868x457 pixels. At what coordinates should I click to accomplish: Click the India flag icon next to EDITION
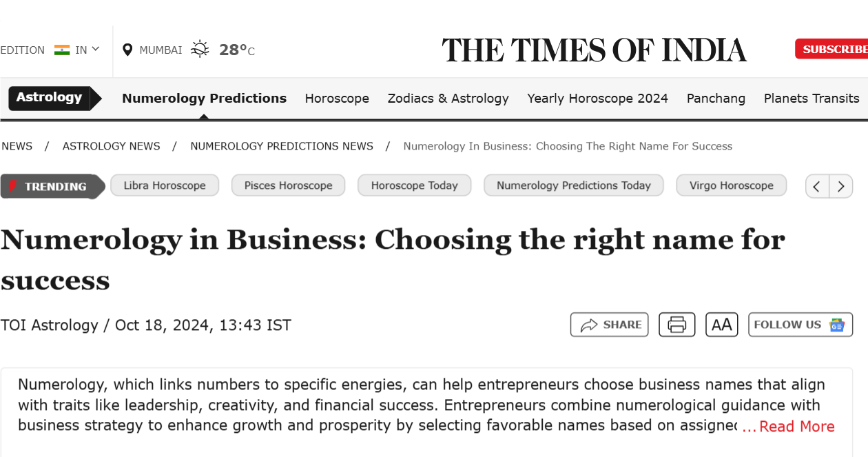tap(62, 49)
